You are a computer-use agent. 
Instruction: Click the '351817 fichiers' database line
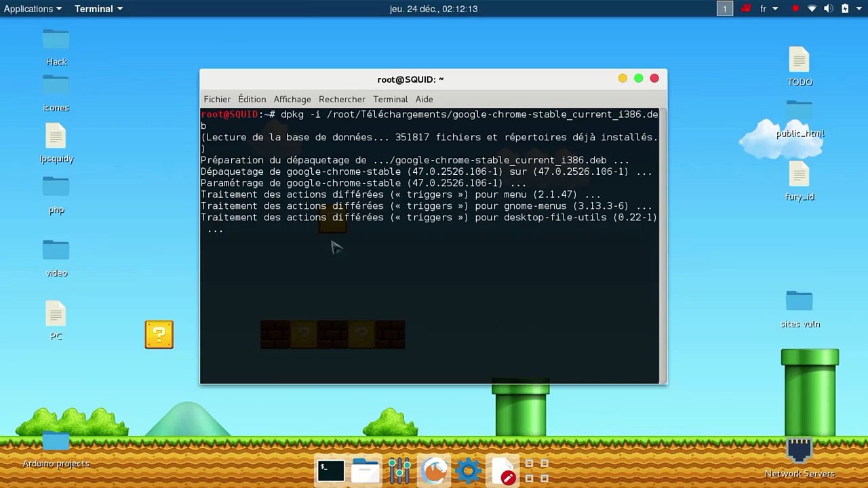429,138
